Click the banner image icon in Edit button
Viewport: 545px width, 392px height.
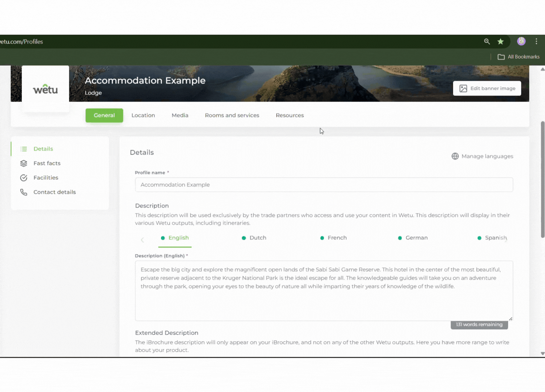tap(463, 89)
